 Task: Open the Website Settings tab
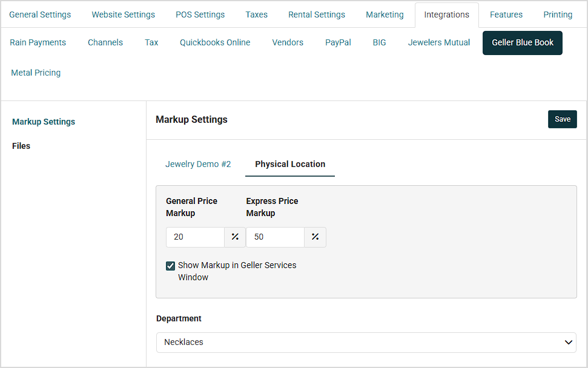[x=124, y=15]
